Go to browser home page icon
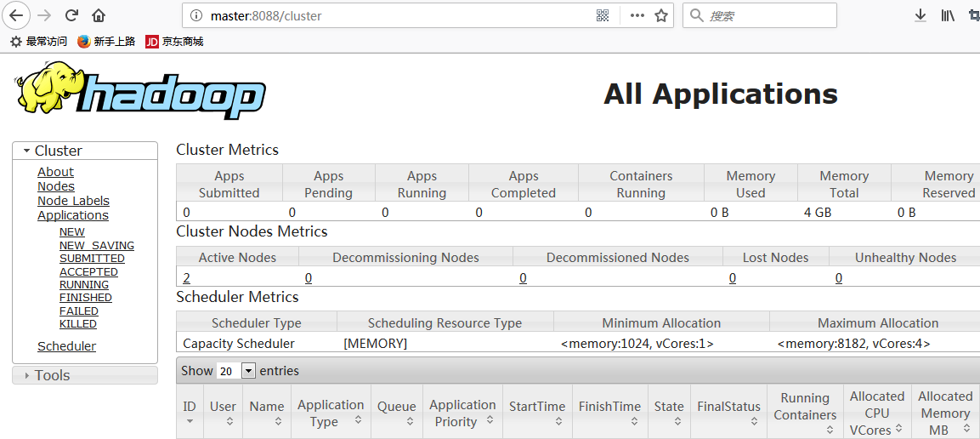 (99, 15)
